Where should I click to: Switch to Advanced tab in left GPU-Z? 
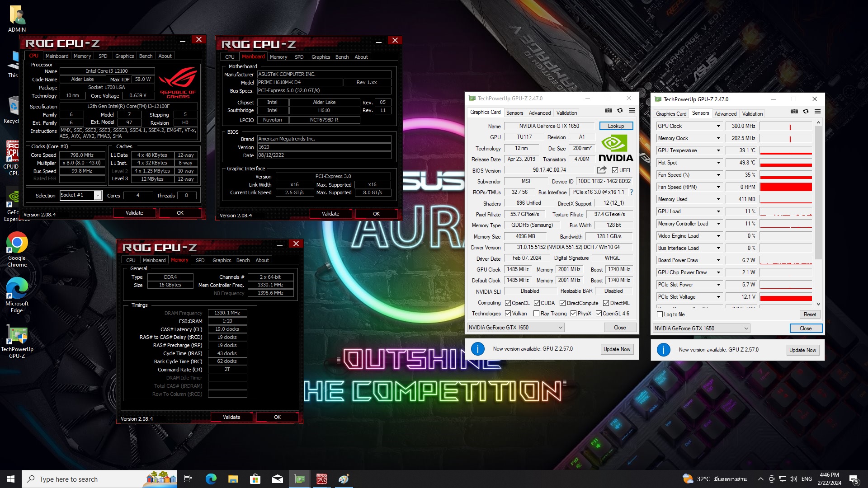[x=539, y=113]
